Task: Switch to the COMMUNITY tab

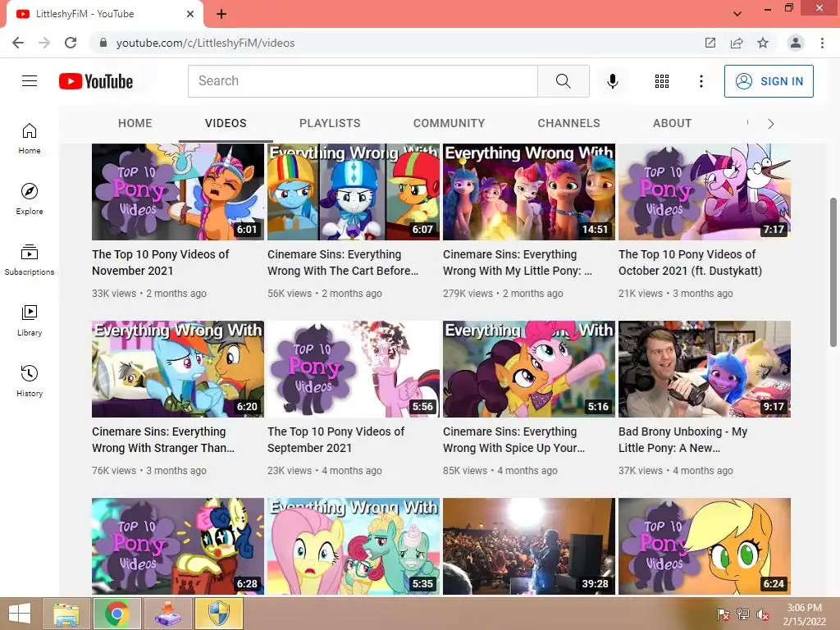Action: tap(449, 123)
